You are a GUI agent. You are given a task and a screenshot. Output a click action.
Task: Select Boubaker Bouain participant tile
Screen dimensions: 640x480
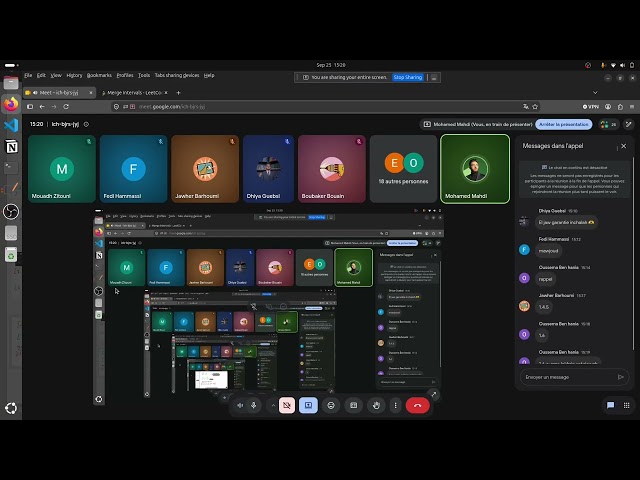(x=331, y=169)
